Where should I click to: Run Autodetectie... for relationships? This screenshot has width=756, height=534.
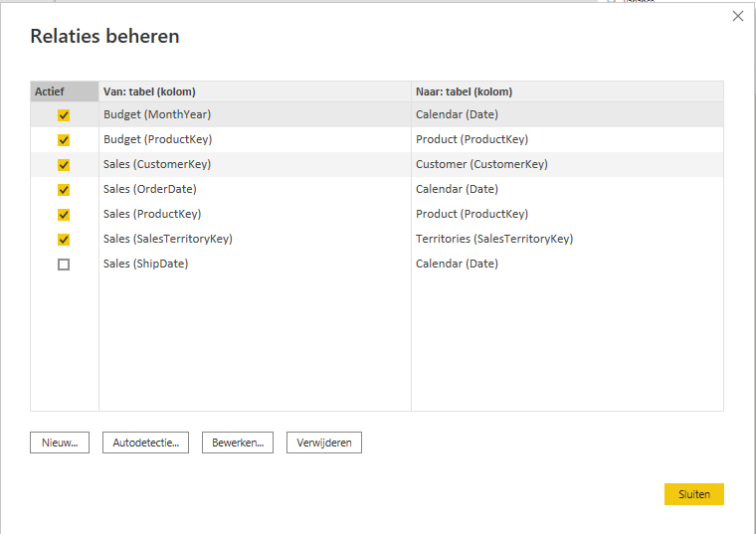pyautogui.click(x=145, y=443)
